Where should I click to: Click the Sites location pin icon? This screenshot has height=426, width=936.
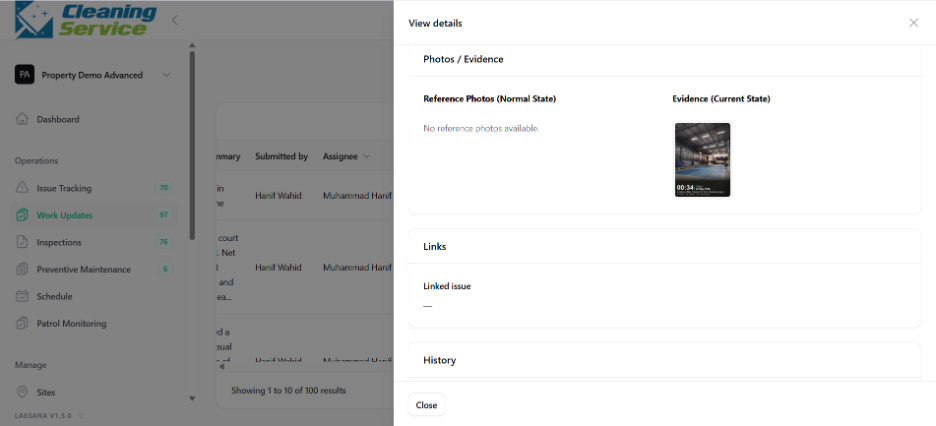22,392
